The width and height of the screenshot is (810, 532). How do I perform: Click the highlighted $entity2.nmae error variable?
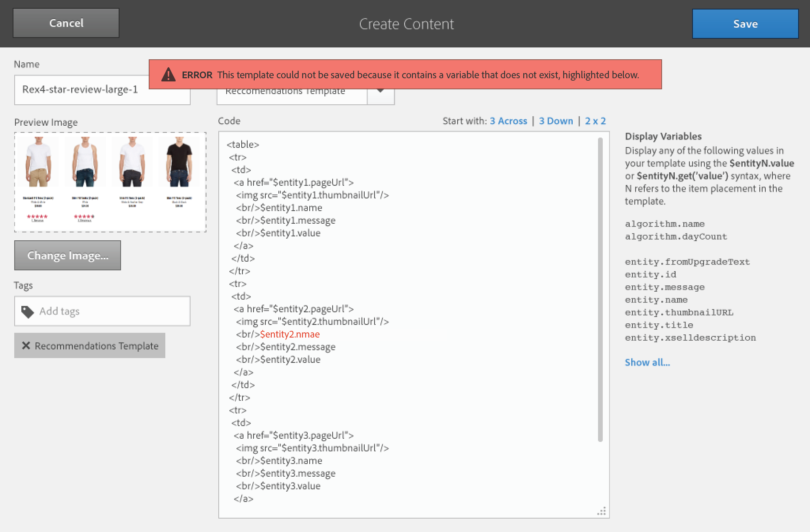point(290,334)
